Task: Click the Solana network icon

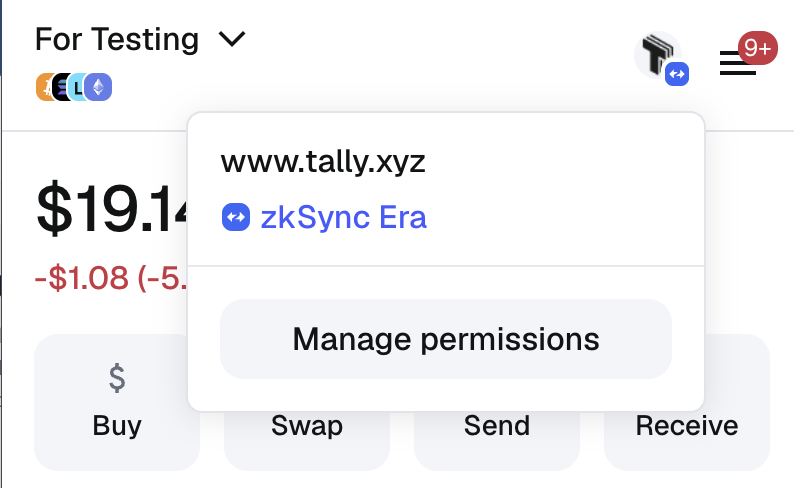Action: (62, 88)
